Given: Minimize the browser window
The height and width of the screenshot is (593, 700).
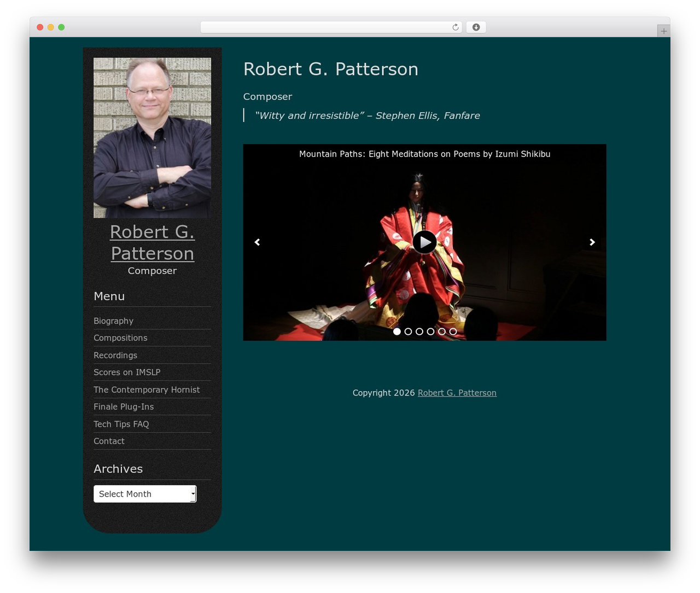Looking at the screenshot, I should click(50, 27).
